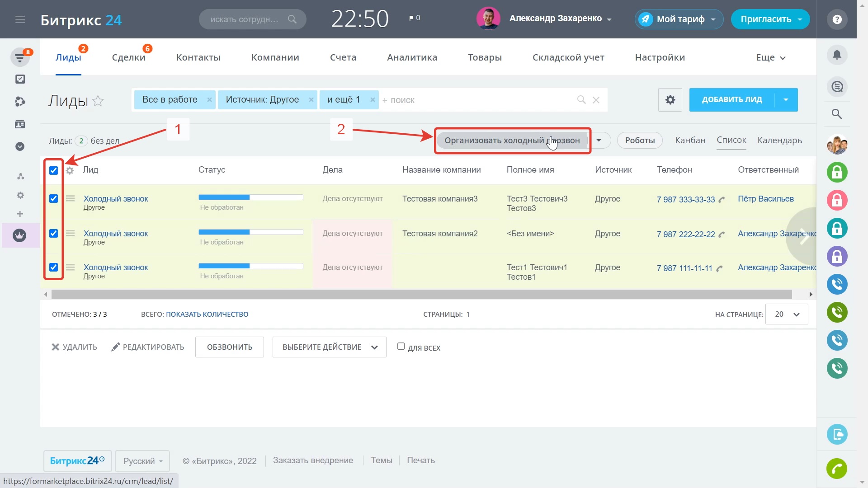Viewport: 868px width, 488px height.
Task: Uncheck the select-all header checkbox
Action: tap(53, 170)
